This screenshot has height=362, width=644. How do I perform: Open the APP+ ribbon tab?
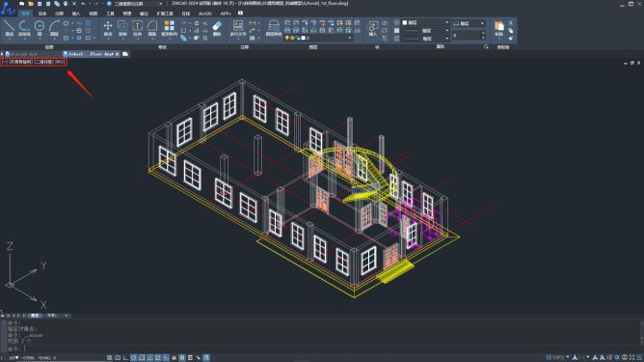(x=226, y=14)
